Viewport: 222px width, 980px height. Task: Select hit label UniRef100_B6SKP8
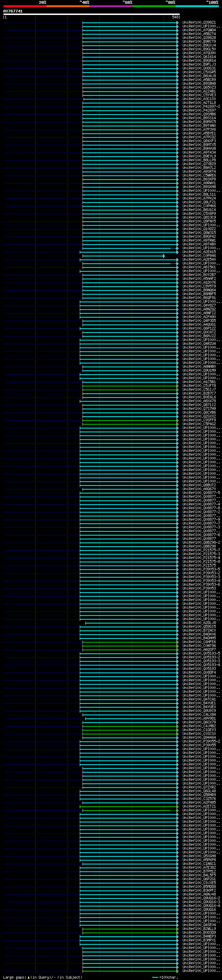pos(199,179)
